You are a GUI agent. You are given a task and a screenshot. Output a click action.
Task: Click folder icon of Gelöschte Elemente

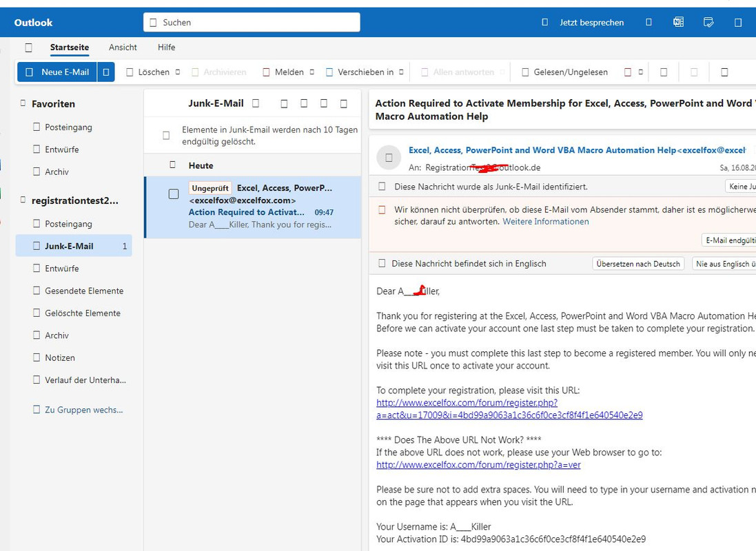(x=37, y=313)
